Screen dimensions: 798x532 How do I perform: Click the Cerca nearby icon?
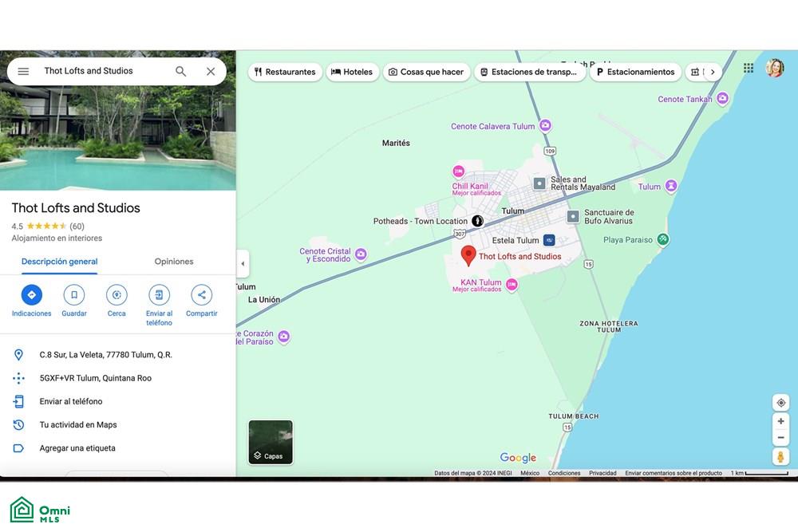117,294
